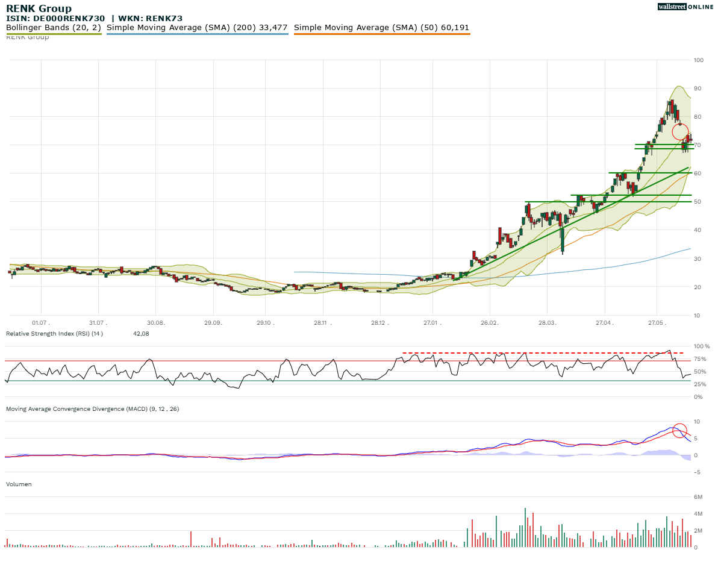Click the 100 % RSI axis label
718x588 pixels.
pos(702,346)
